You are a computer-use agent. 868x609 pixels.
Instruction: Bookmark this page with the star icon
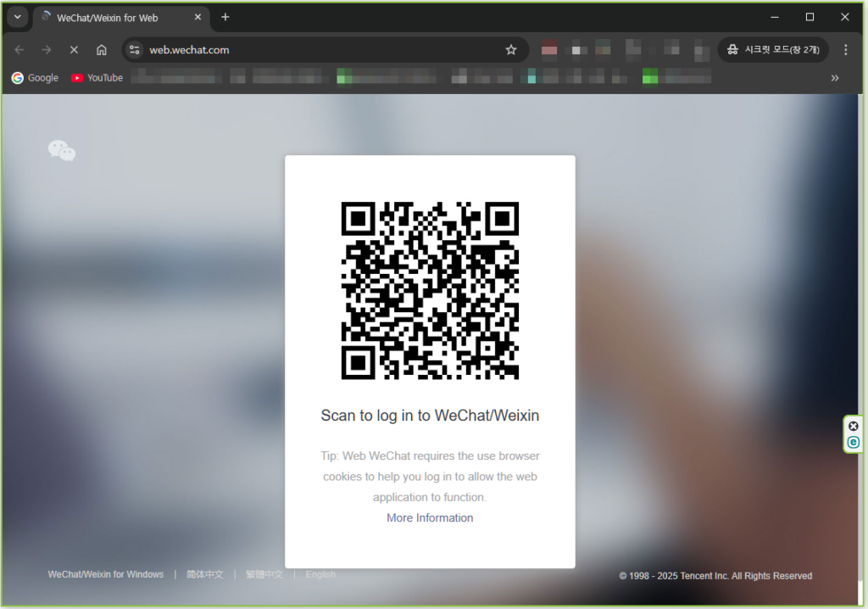511,50
